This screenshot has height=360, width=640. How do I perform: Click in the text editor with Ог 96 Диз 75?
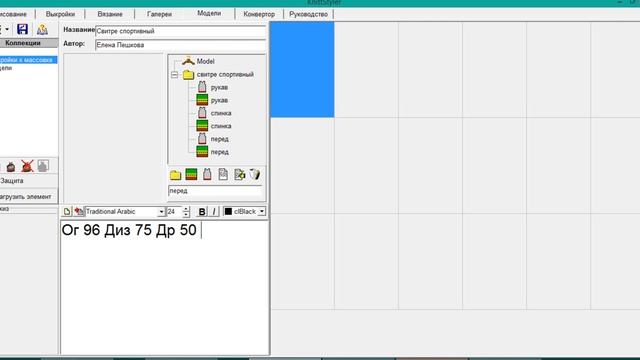click(164, 287)
